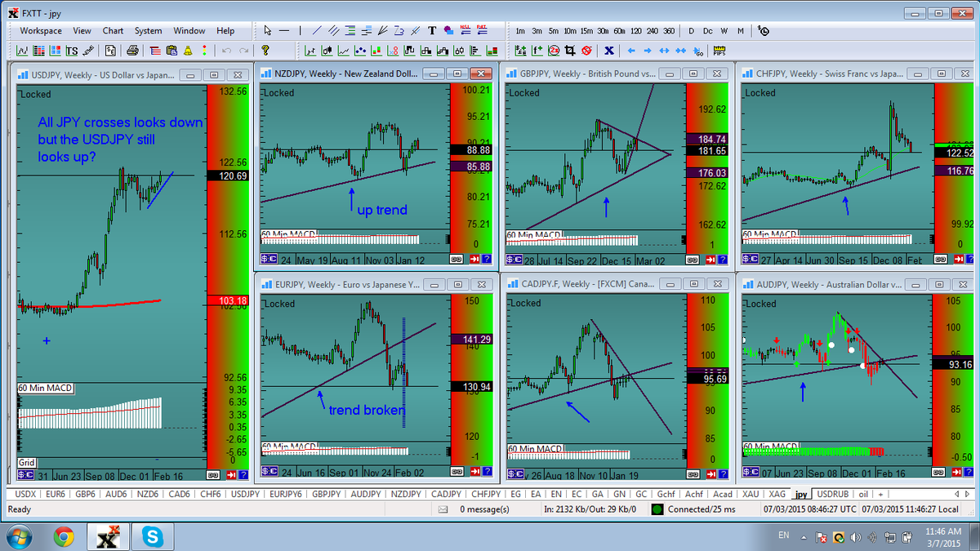
Task: Open Skype from taskbar
Action: point(152,536)
